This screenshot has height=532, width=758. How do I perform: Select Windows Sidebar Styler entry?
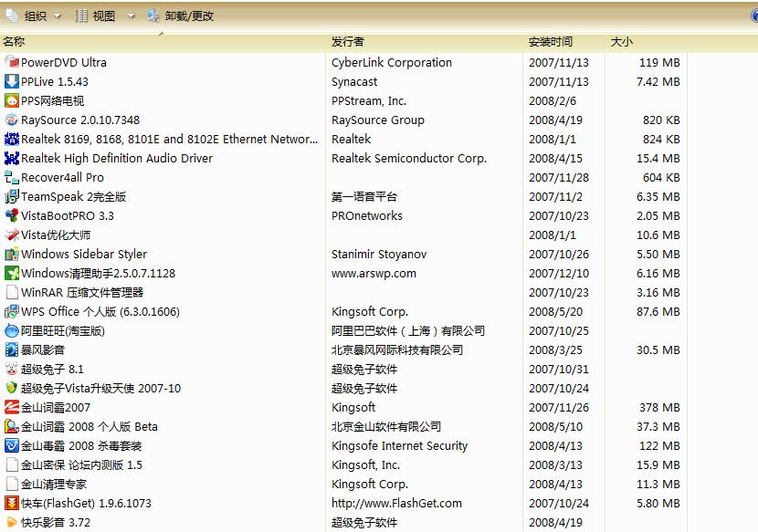coord(84,255)
